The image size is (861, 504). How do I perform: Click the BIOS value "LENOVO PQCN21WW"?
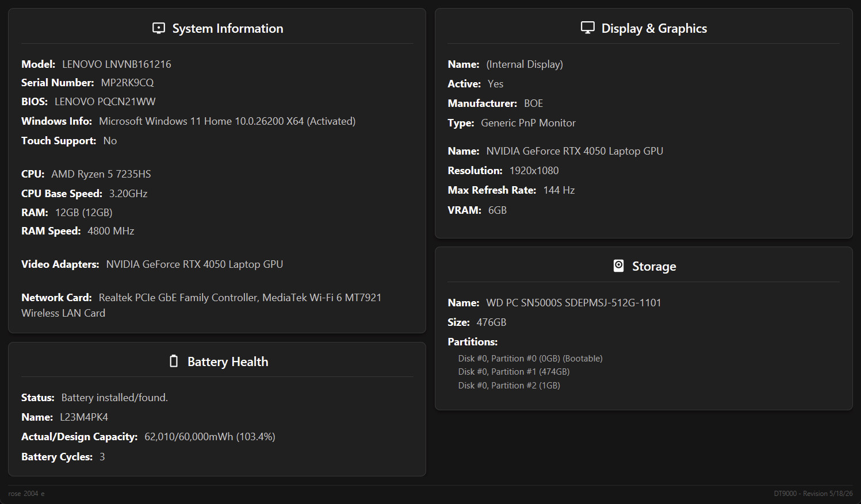click(x=105, y=102)
